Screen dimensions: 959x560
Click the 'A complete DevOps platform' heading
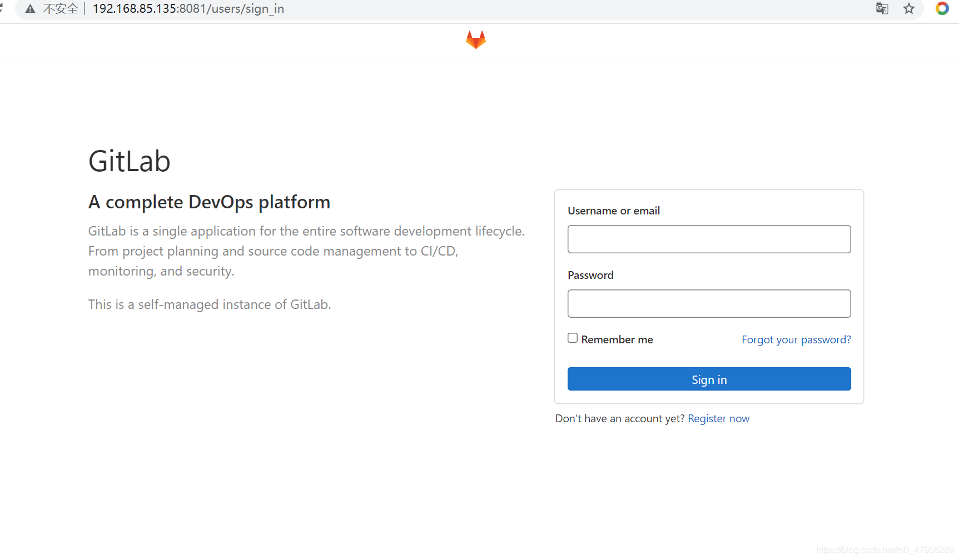point(210,202)
